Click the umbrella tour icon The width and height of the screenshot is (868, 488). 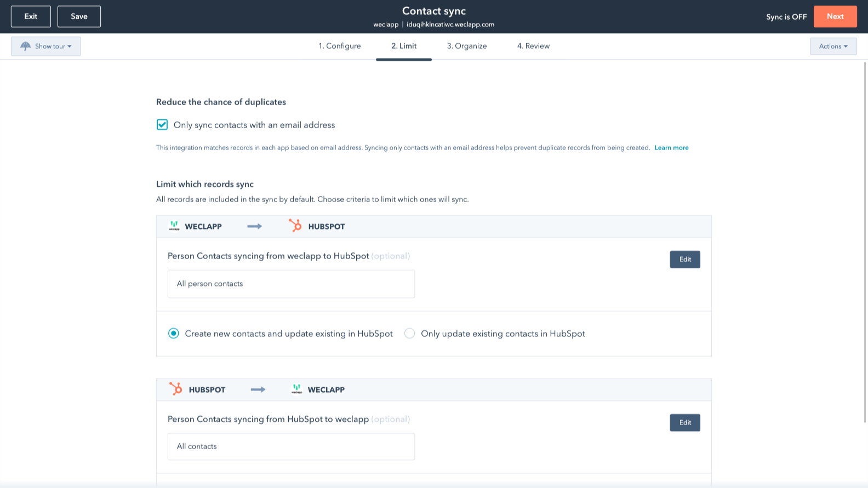pos(25,47)
